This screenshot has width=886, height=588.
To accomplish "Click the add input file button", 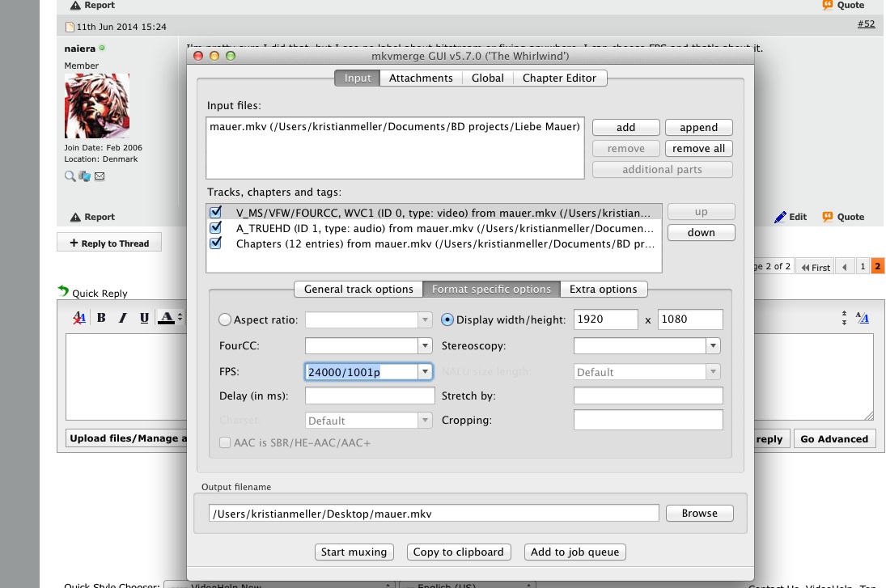I will [x=625, y=128].
